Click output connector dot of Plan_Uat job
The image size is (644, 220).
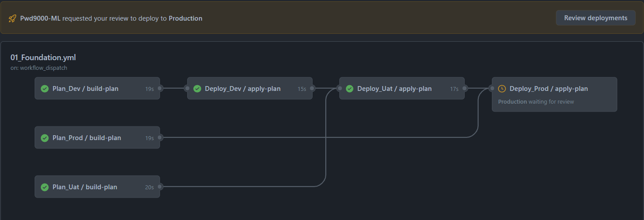pyautogui.click(x=160, y=187)
